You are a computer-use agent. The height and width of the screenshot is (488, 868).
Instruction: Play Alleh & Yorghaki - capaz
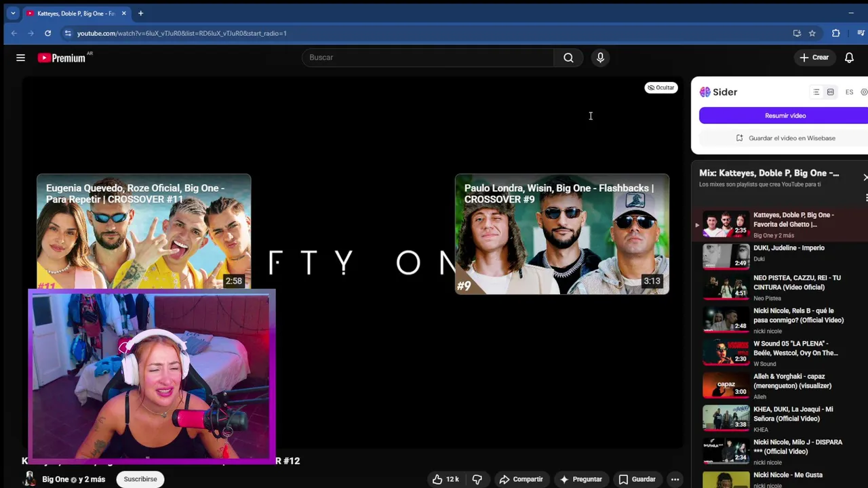coord(780,386)
